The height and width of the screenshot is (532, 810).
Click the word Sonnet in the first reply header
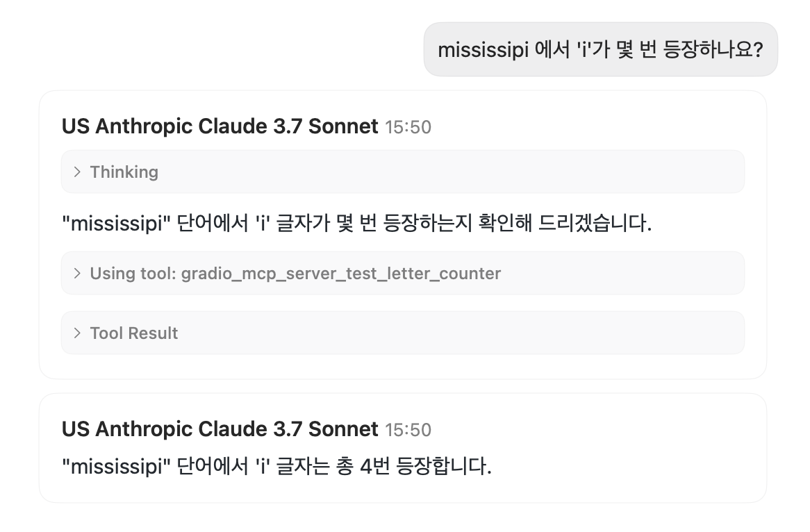pyautogui.click(x=343, y=126)
